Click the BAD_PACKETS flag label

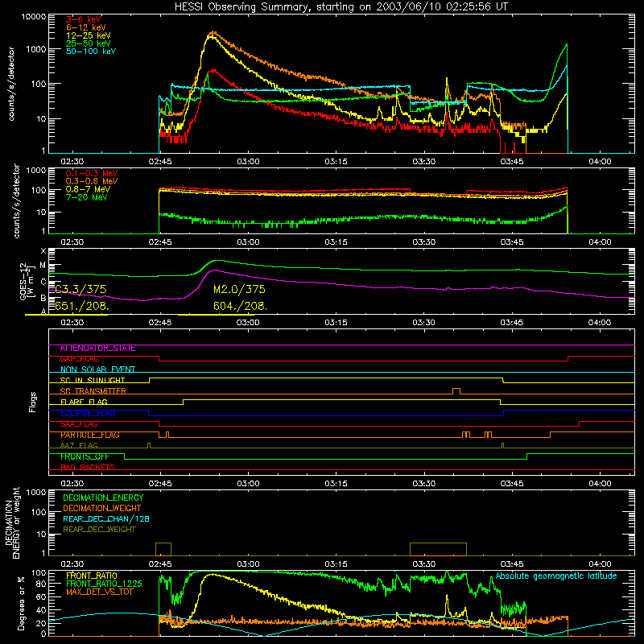click(x=88, y=467)
